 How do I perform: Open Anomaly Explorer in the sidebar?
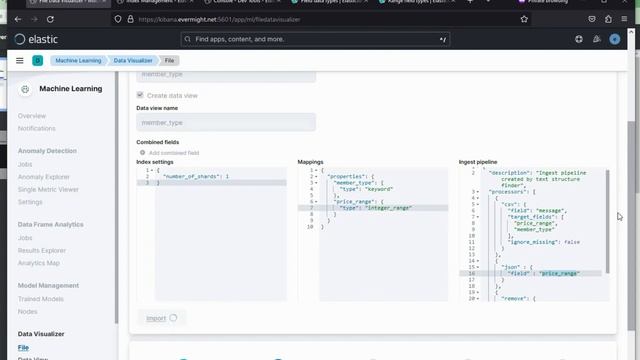pos(44,177)
